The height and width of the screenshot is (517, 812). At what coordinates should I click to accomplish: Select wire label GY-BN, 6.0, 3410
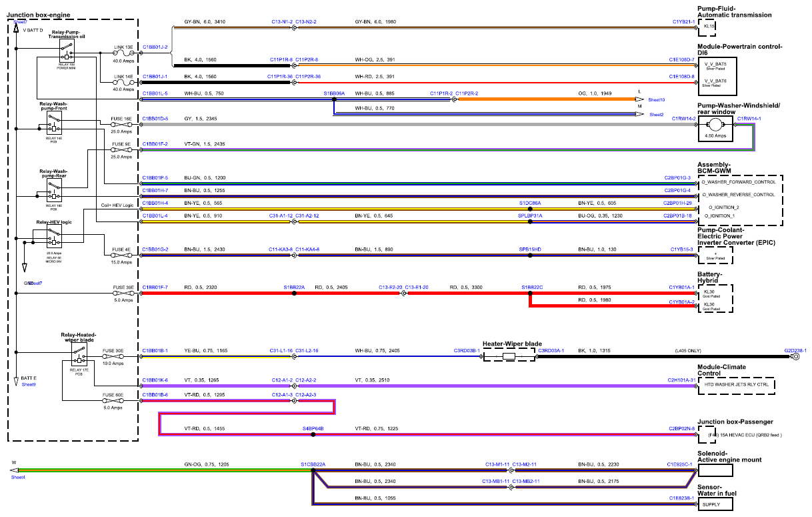205,22
